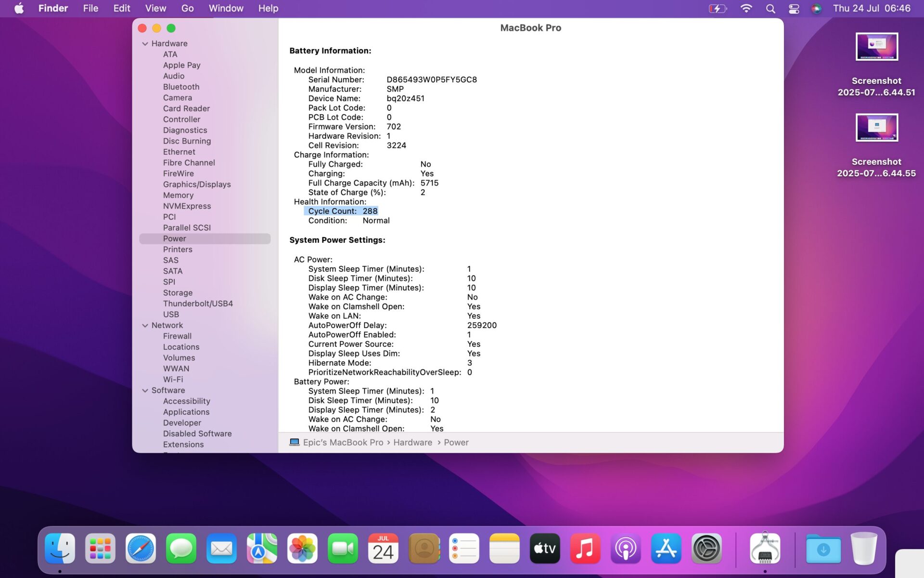The height and width of the screenshot is (578, 924).
Task: Click battery charging status icon
Action: (x=717, y=8)
